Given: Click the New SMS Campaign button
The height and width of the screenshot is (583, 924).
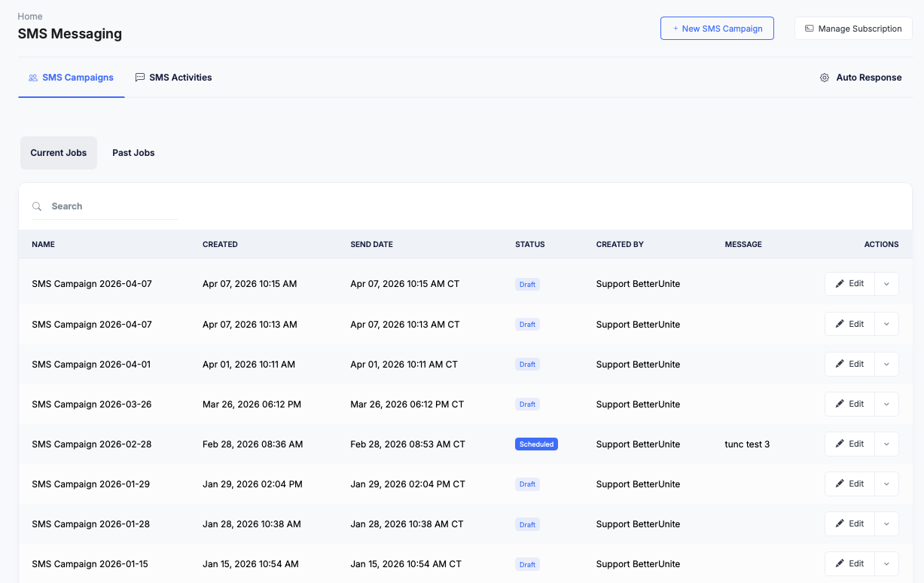Looking at the screenshot, I should click(x=717, y=29).
